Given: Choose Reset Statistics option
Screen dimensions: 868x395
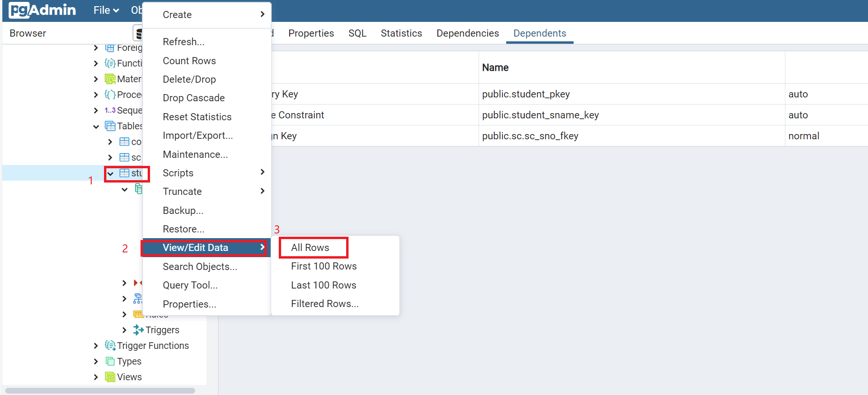Looking at the screenshot, I should 207,117.
